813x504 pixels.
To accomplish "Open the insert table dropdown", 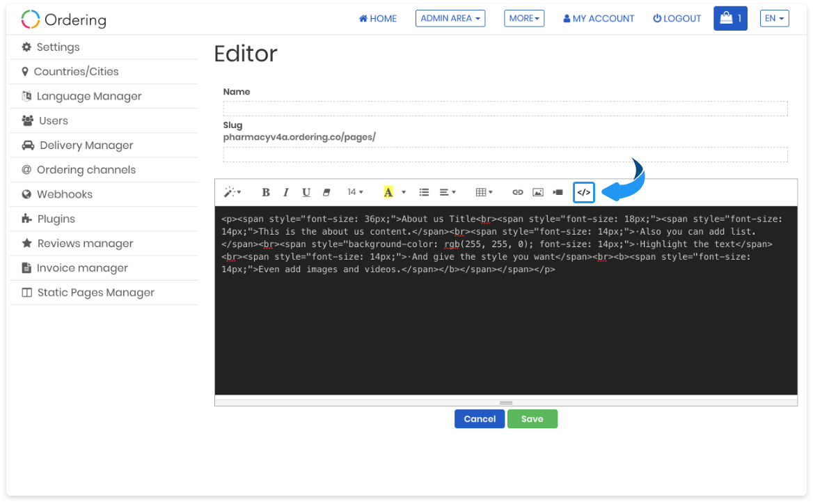I will point(484,192).
